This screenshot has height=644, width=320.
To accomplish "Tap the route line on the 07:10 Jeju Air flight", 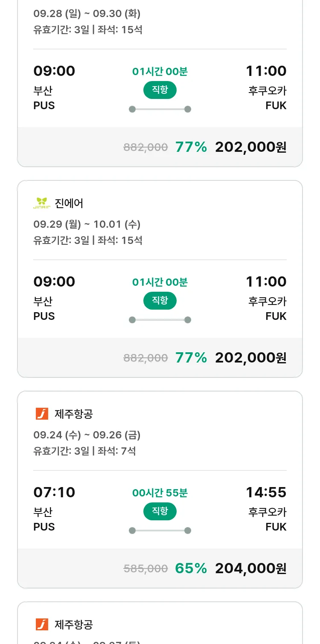I will click(x=160, y=531).
